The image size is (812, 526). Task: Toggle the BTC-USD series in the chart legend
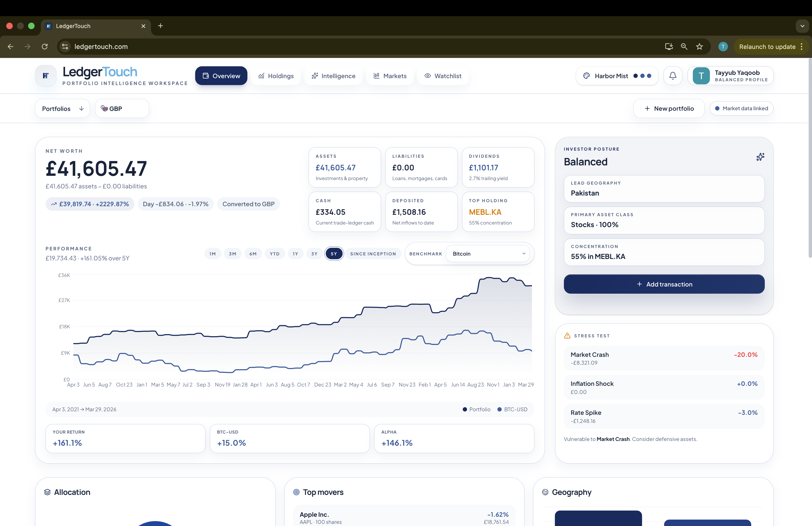[512, 409]
